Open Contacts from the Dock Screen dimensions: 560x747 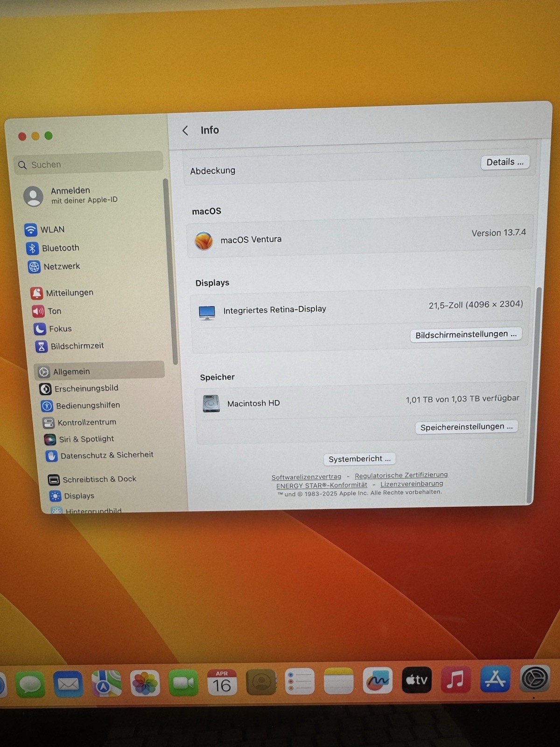(x=261, y=682)
